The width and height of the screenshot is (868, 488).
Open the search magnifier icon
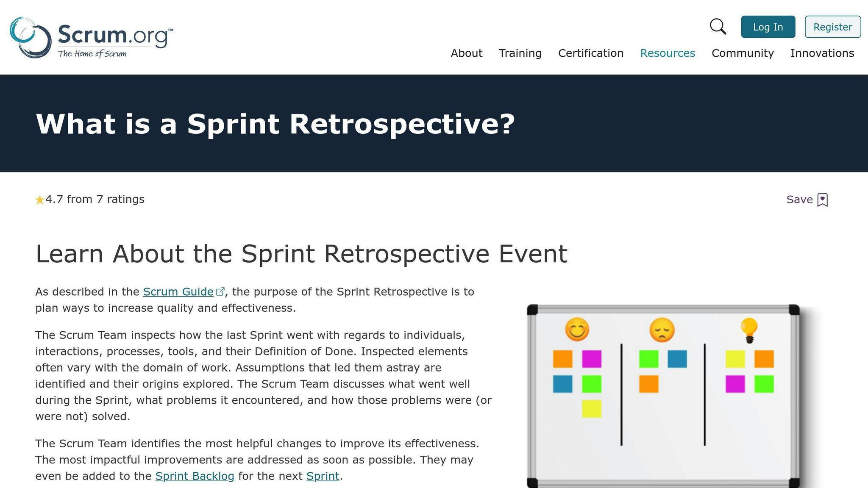click(x=718, y=26)
